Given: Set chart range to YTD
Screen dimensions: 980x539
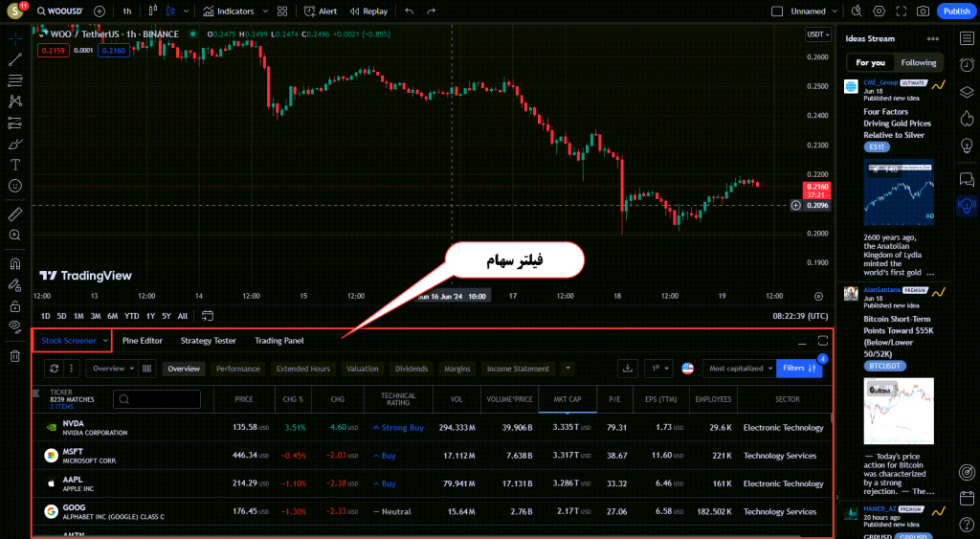Looking at the screenshot, I should click(131, 316).
